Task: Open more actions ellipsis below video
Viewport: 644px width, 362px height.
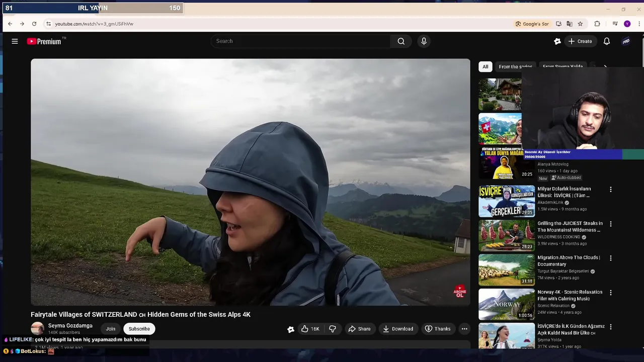Action: (x=464, y=329)
